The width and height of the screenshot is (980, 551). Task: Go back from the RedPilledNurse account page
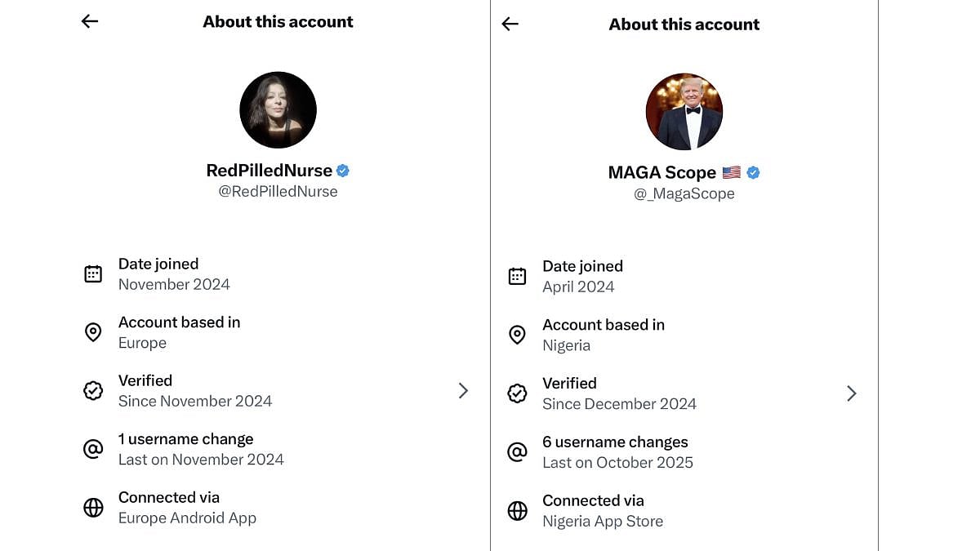pos(89,21)
